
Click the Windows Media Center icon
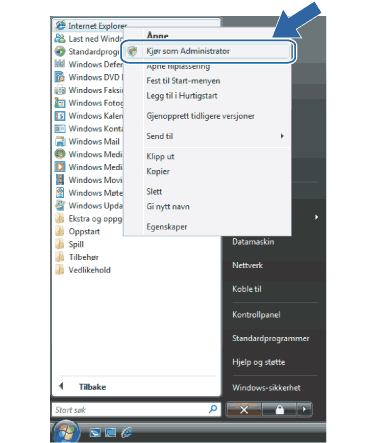60,154
